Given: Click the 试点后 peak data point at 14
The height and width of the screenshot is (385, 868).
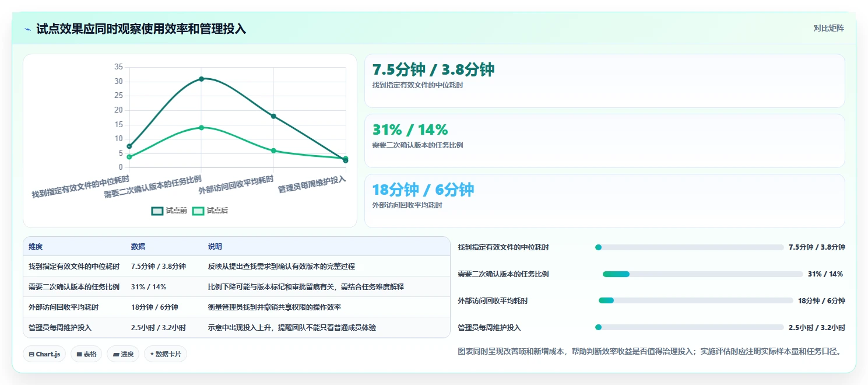Looking at the screenshot, I should [201, 127].
